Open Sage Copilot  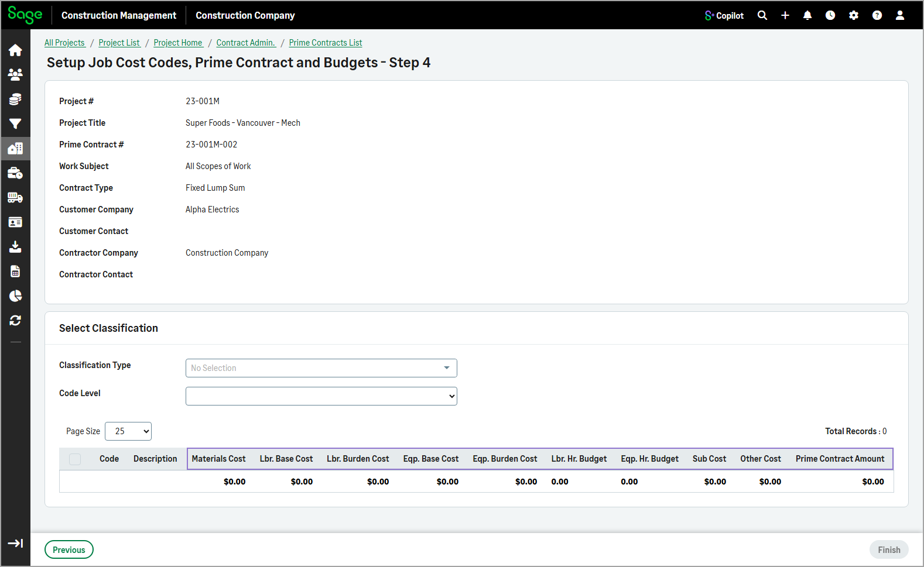coord(724,16)
